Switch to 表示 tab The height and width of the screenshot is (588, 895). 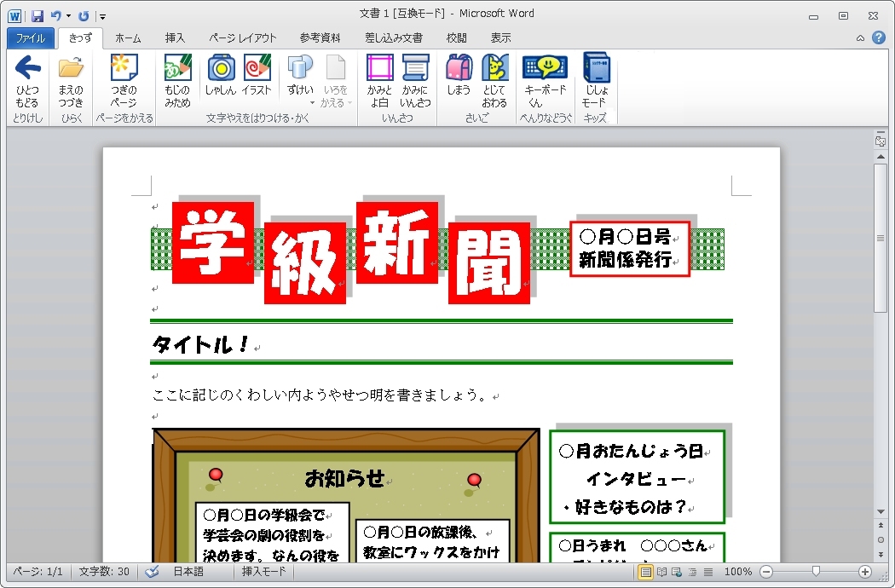point(500,37)
